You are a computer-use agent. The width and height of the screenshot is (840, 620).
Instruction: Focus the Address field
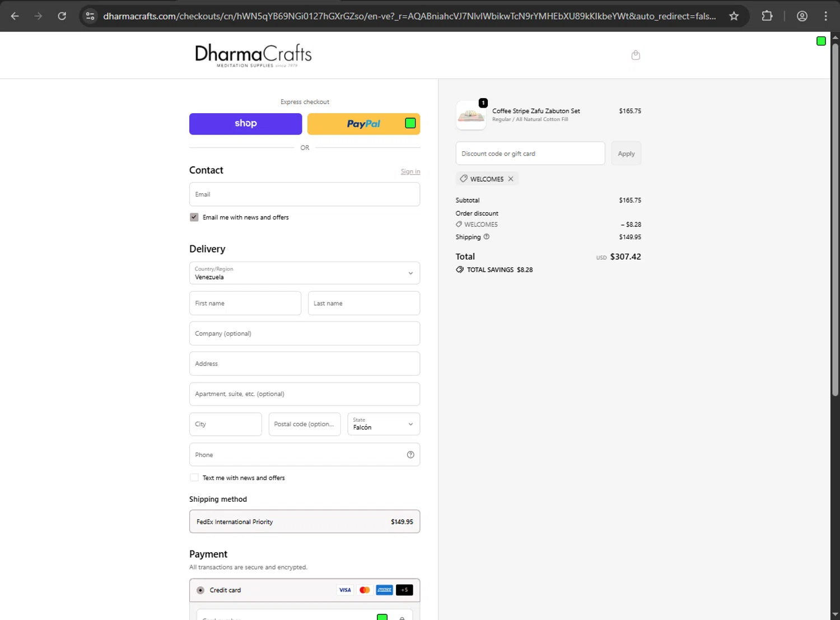coord(305,363)
